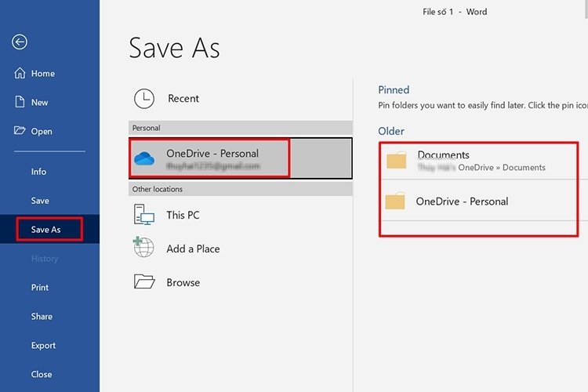
Task: Click the Home house icon
Action: (20, 73)
